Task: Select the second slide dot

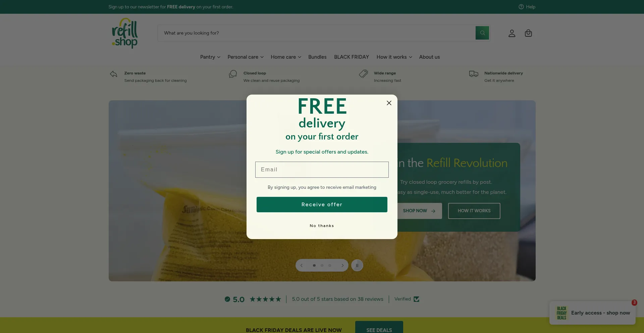Action: point(322,265)
